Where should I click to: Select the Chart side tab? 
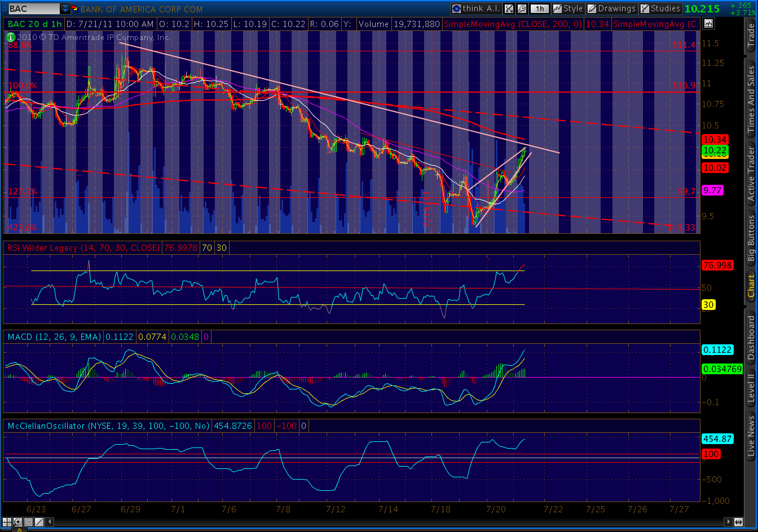coord(751,286)
